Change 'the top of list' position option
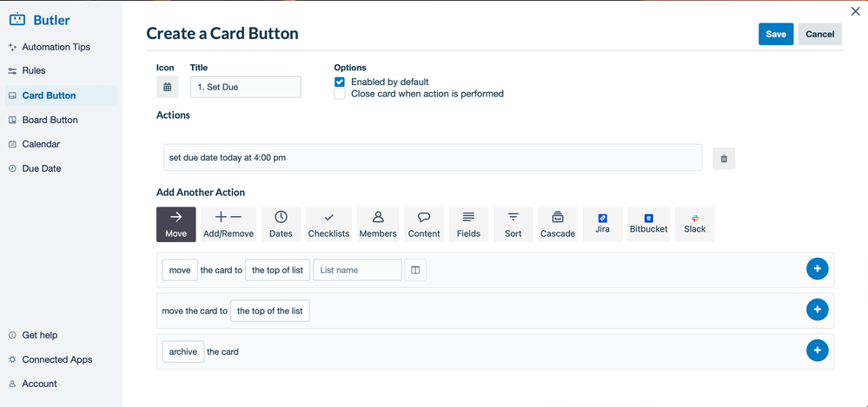Viewport: 868px width, 407px height. (277, 270)
